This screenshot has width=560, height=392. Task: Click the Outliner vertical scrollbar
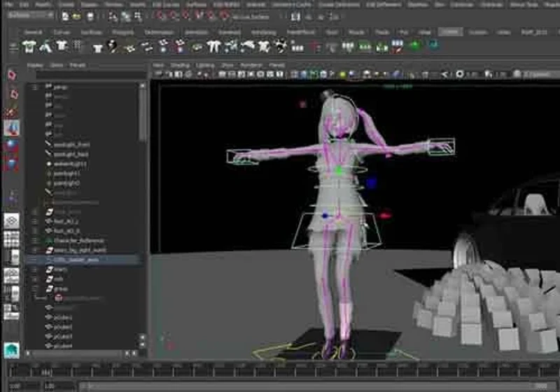(x=143, y=115)
